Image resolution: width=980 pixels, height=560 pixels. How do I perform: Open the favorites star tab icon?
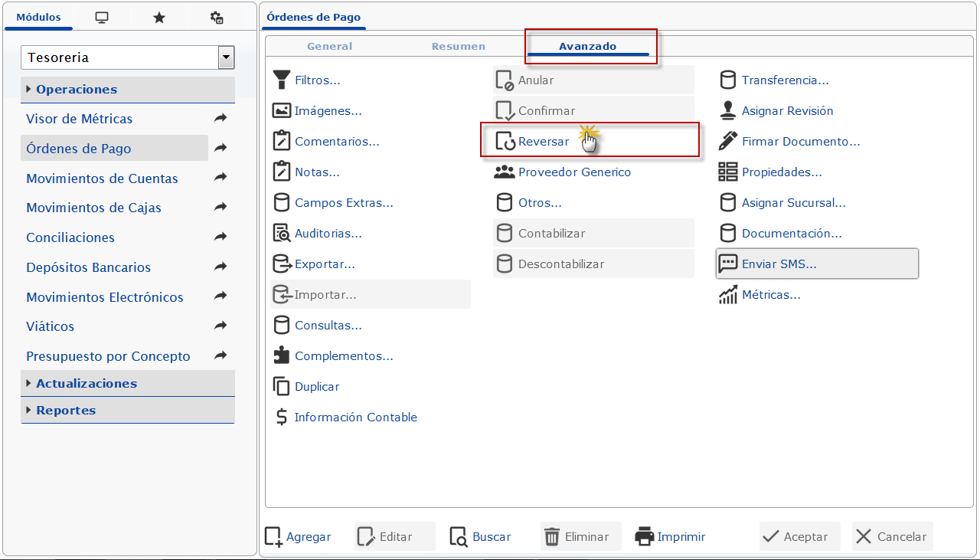[159, 18]
